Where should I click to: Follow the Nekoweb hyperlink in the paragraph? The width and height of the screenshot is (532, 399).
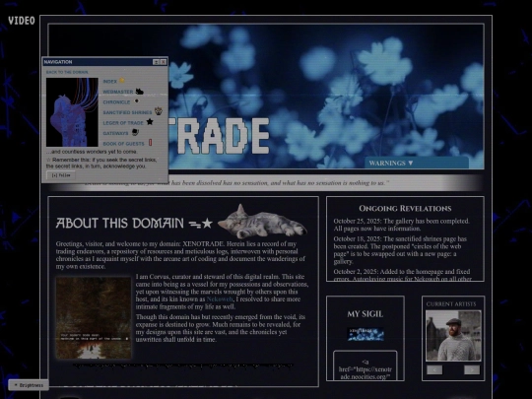point(220,299)
